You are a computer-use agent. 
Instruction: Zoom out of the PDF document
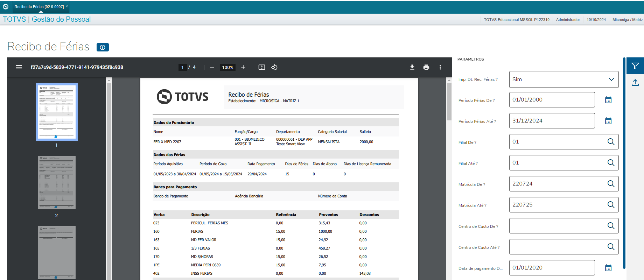pos(212,67)
